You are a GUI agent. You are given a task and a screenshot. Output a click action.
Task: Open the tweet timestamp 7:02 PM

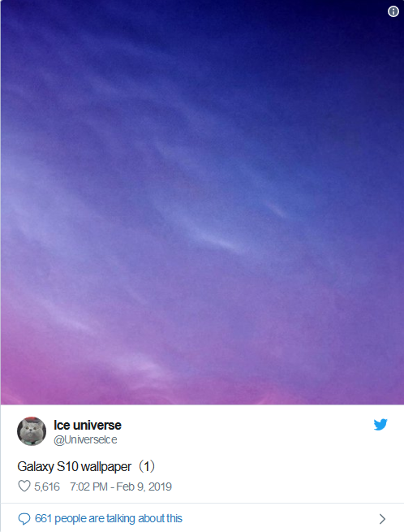tap(88, 487)
